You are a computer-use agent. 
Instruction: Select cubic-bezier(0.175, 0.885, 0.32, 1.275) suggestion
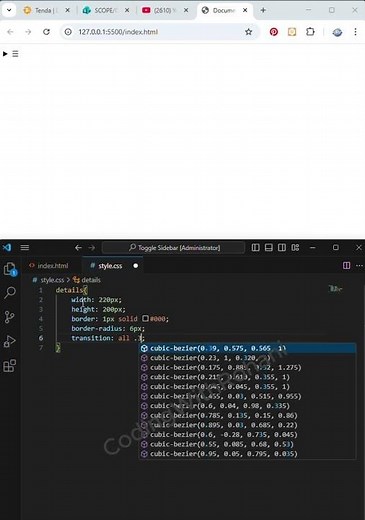(x=247, y=367)
